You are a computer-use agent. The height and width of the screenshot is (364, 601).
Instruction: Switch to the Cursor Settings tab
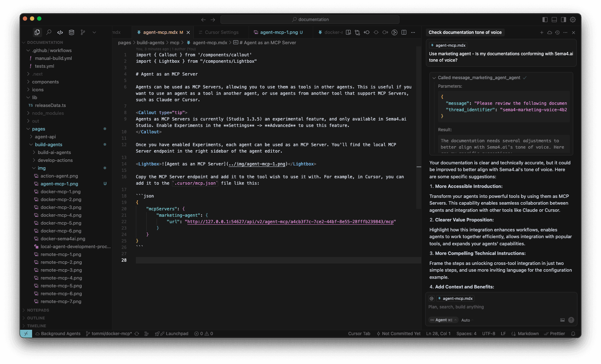[x=221, y=32]
